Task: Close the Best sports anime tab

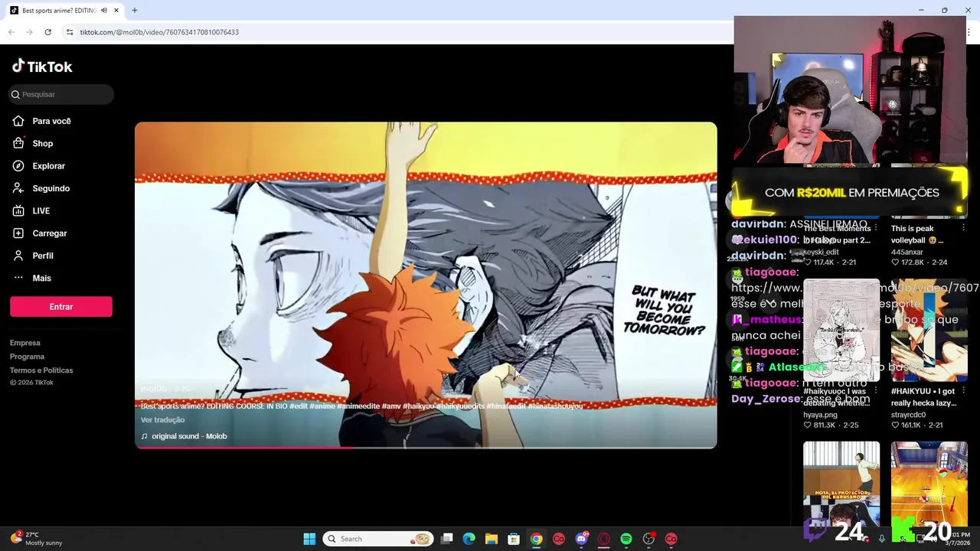Action: pos(116,11)
